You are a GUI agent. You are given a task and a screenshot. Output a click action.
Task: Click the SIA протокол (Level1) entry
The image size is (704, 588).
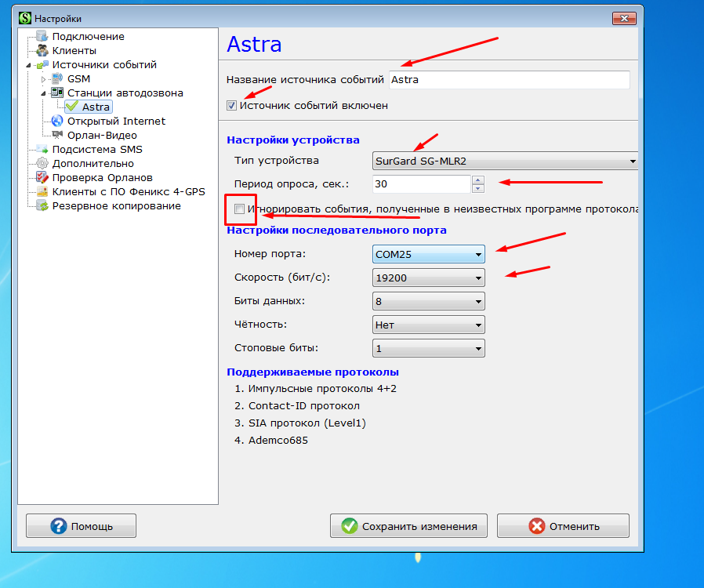307,423
